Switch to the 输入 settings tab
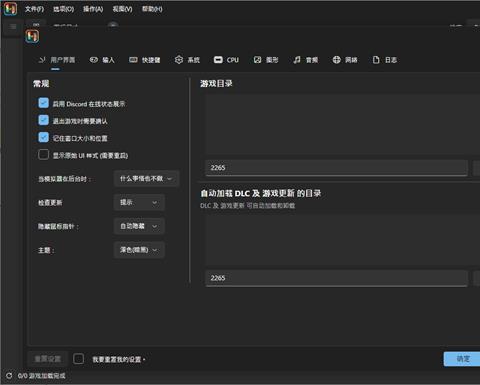 click(102, 60)
